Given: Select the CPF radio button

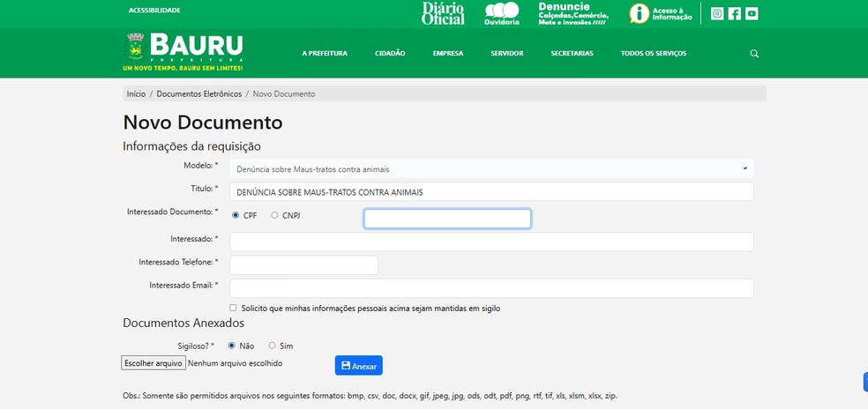Looking at the screenshot, I should [x=236, y=215].
